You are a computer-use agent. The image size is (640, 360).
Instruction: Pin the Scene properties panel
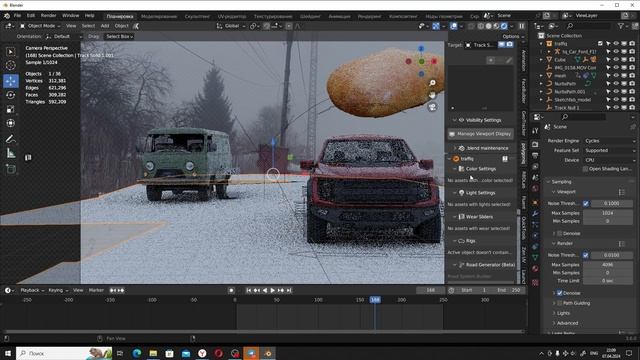(632, 127)
